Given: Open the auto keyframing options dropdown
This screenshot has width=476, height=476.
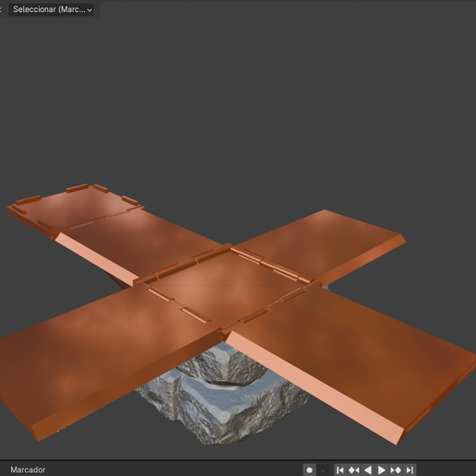Looking at the screenshot, I should (323, 470).
